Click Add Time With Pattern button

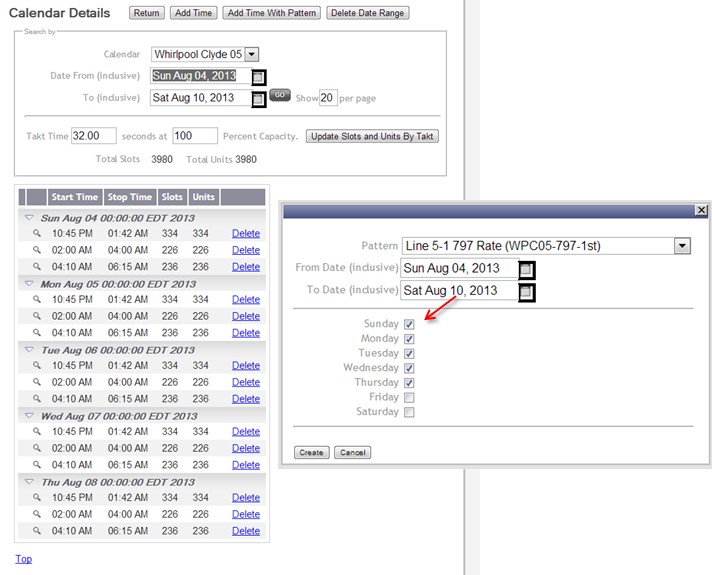click(x=272, y=13)
